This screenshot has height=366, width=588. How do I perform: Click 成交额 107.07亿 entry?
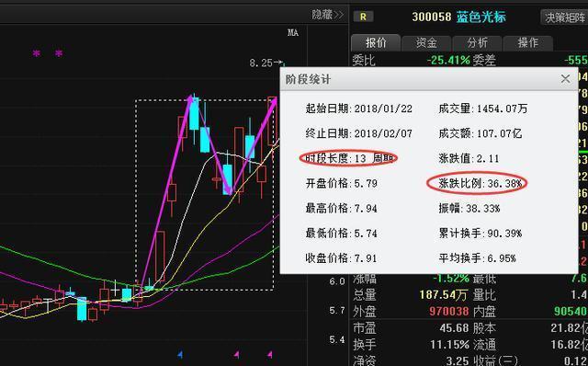tap(480, 133)
